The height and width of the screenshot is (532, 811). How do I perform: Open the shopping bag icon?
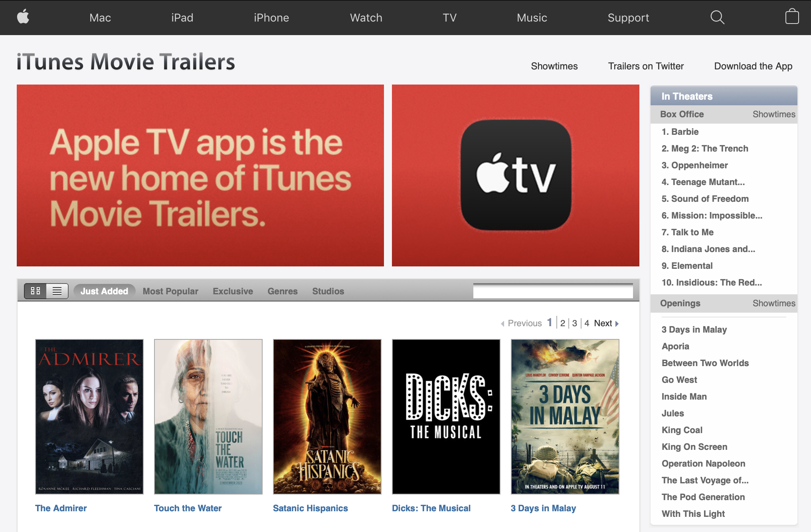click(x=792, y=17)
